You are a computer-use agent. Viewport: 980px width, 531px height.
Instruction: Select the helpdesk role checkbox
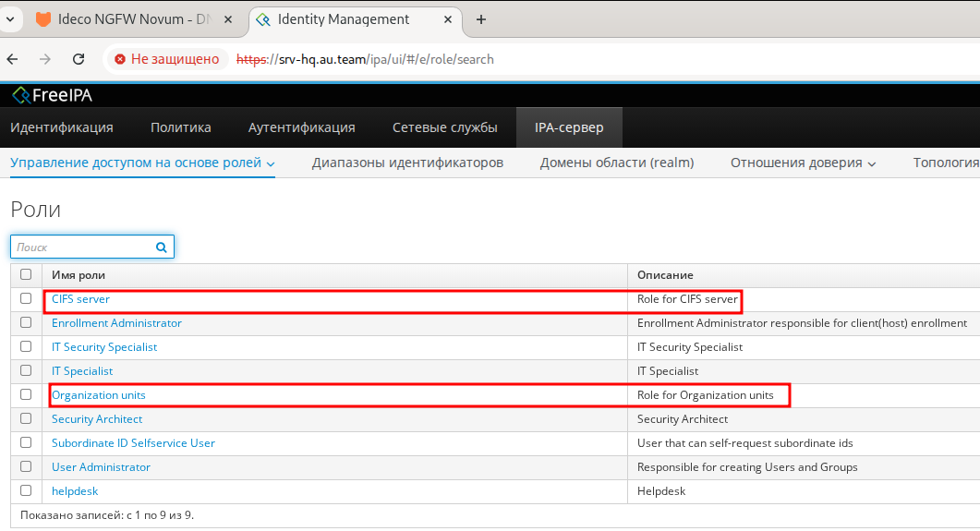(x=26, y=491)
